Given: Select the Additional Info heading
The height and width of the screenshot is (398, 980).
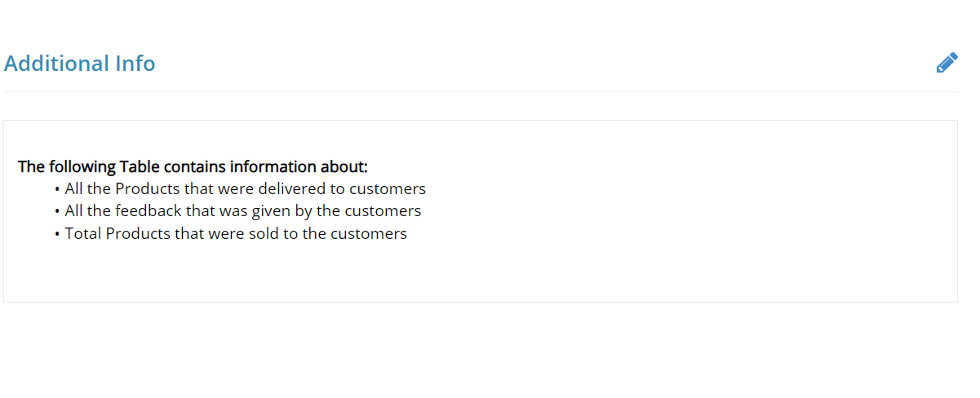Looking at the screenshot, I should tap(80, 64).
